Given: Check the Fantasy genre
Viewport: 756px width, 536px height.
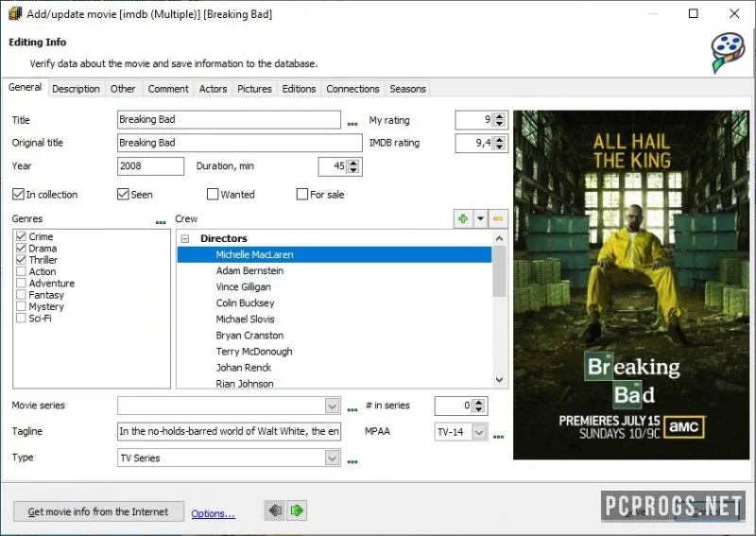Looking at the screenshot, I should tap(21, 294).
